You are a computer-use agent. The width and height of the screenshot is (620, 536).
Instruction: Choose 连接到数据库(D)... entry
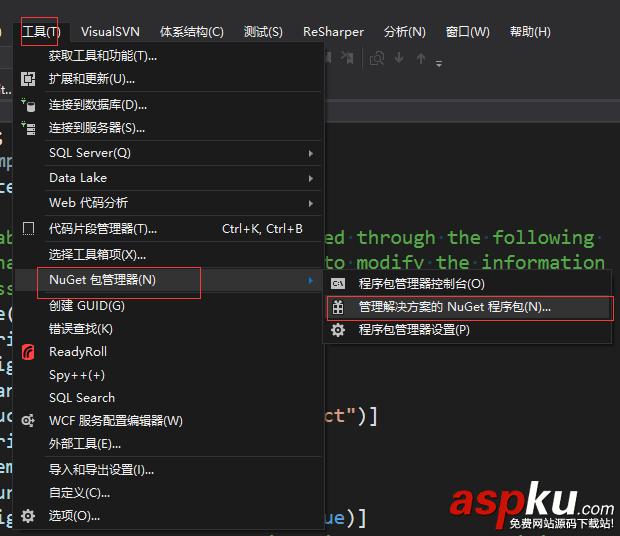(98, 105)
